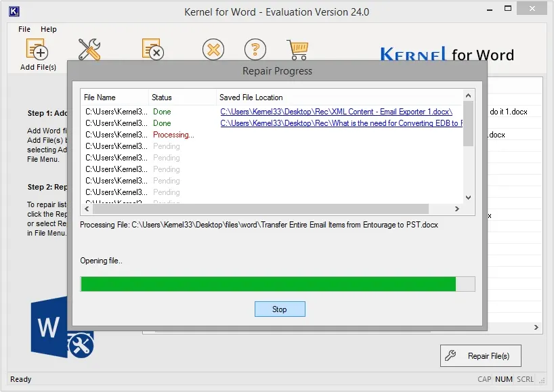The image size is (554, 392).
Task: Click the horizontal scroll right arrow in progress list
Action: pyautogui.click(x=457, y=209)
